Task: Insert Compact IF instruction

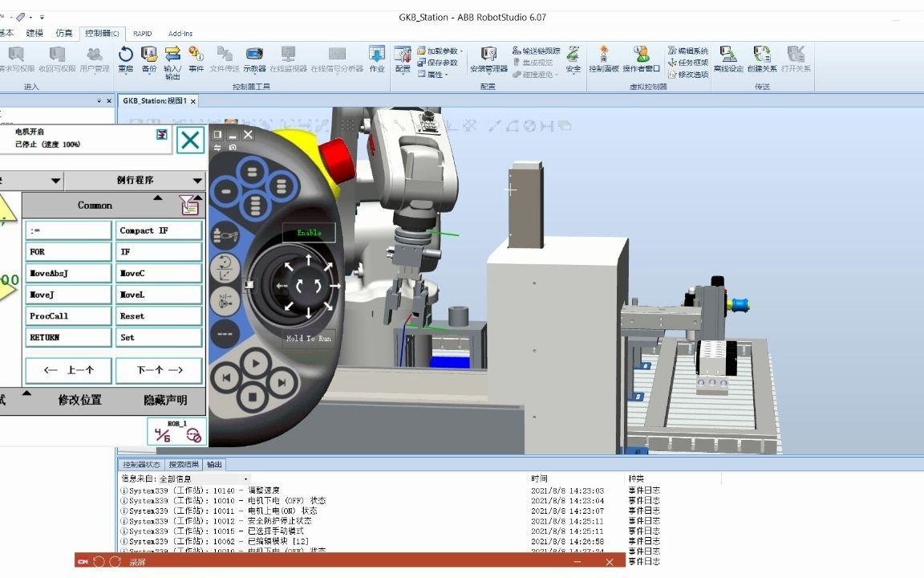Action: coord(159,230)
